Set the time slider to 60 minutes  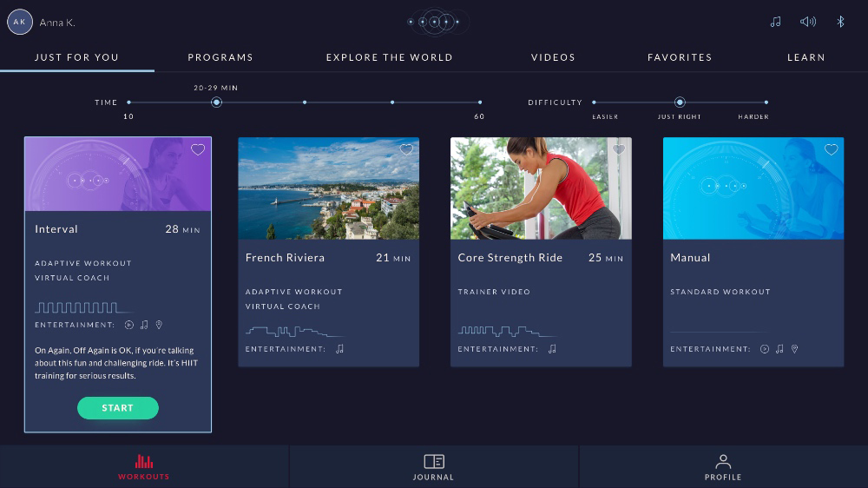click(x=480, y=102)
